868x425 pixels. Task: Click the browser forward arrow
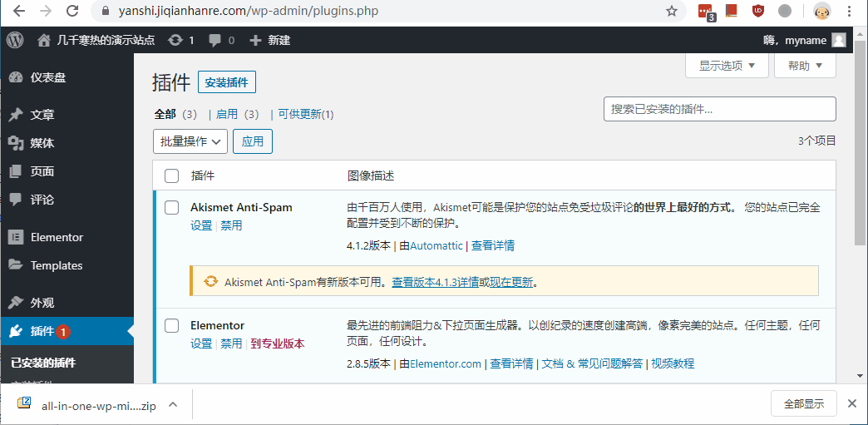click(46, 11)
